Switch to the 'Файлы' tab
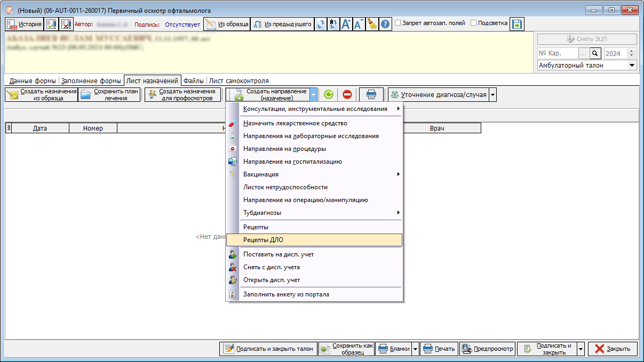Image resolution: width=644 pixels, height=362 pixels. pos(193,81)
